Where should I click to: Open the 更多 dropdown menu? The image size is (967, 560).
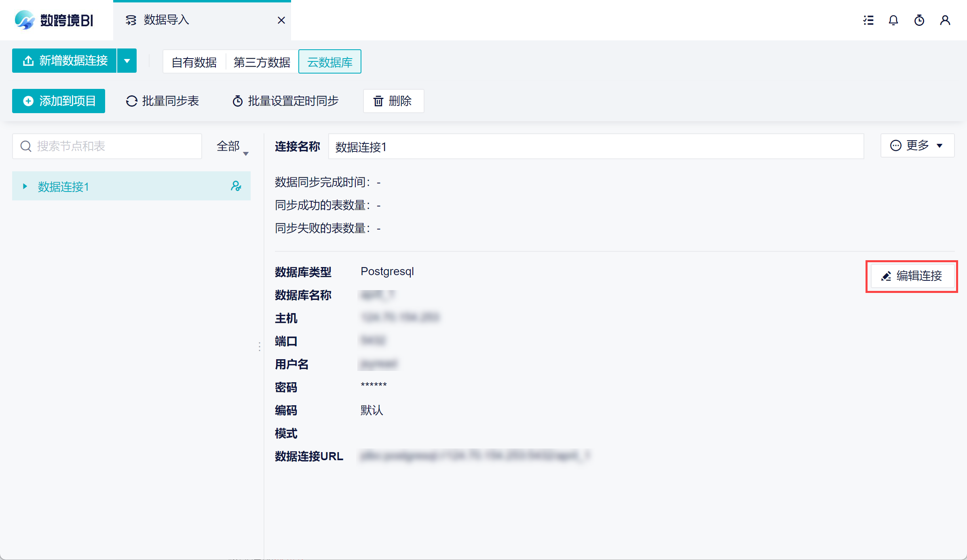click(x=917, y=145)
